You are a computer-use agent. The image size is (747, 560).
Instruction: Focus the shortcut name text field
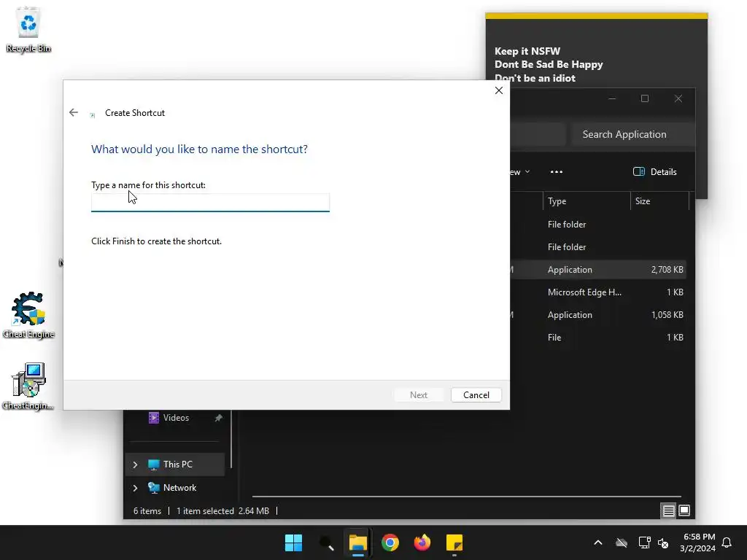[x=210, y=203]
